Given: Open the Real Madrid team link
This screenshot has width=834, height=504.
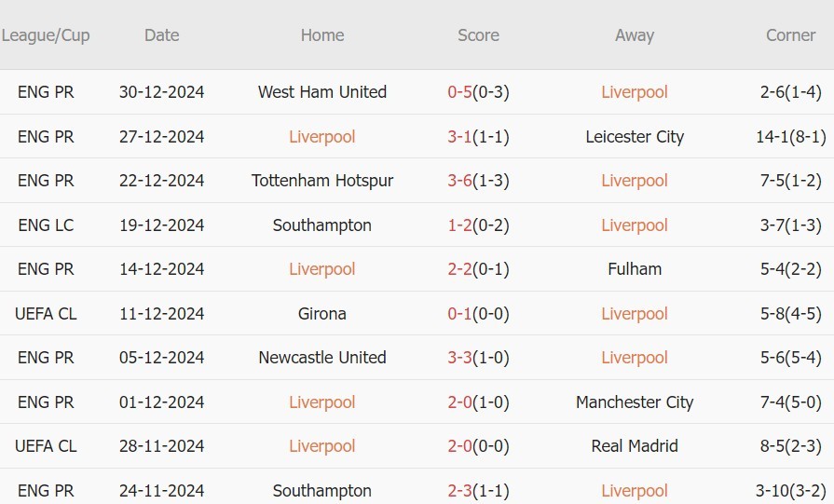Looking at the screenshot, I should pos(635,446).
